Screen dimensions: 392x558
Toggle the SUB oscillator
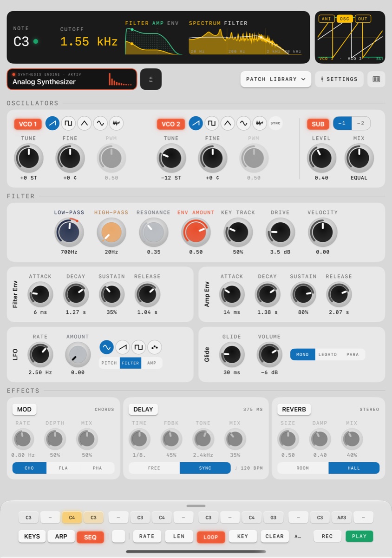click(318, 124)
